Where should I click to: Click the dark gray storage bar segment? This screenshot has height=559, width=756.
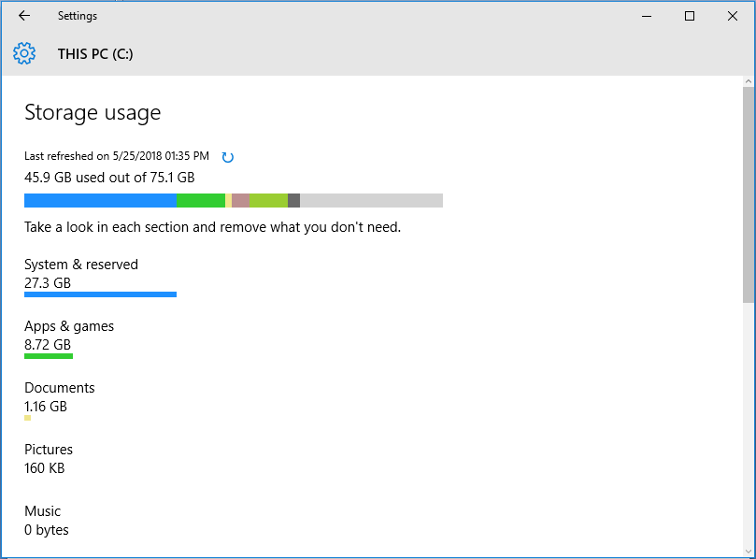pyautogui.click(x=294, y=201)
